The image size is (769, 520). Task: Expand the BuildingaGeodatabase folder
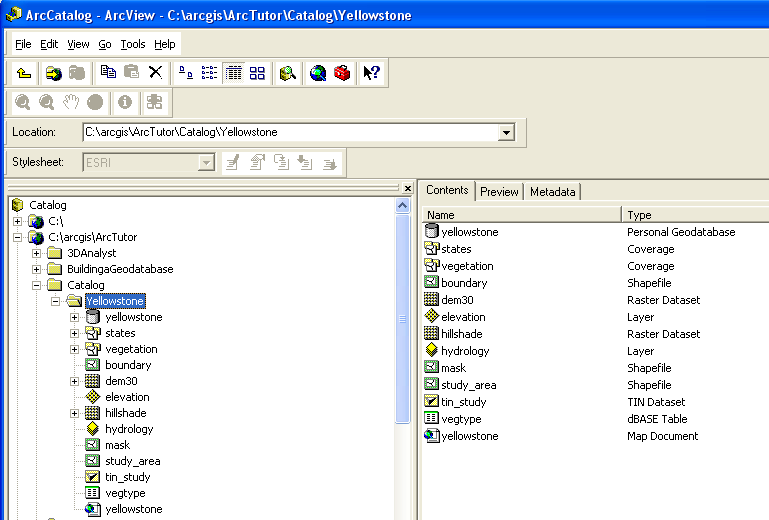[x=36, y=269]
